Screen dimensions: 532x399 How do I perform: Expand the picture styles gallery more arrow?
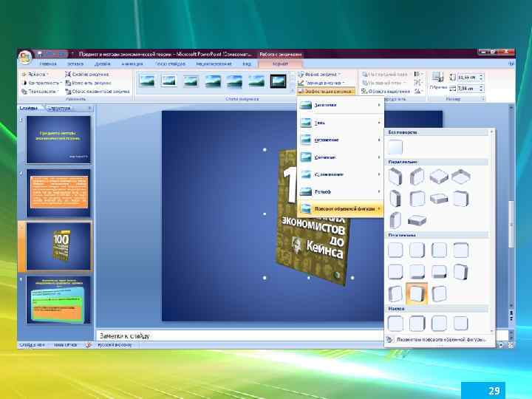coord(293,91)
